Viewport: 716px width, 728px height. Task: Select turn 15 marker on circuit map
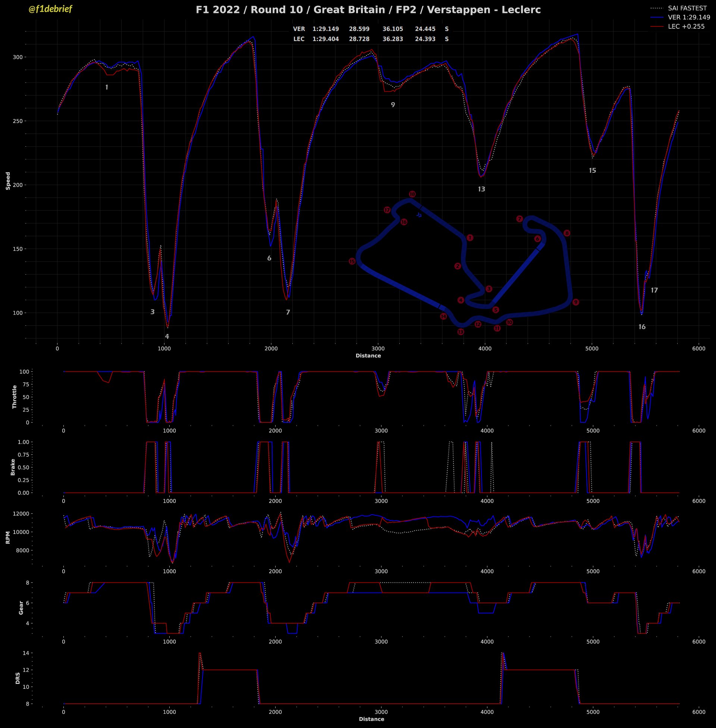[x=352, y=261]
